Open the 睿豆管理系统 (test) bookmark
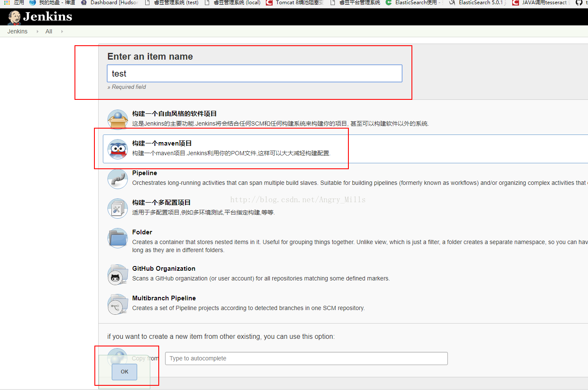Screen dimensions: 588x390 [x=171, y=3]
